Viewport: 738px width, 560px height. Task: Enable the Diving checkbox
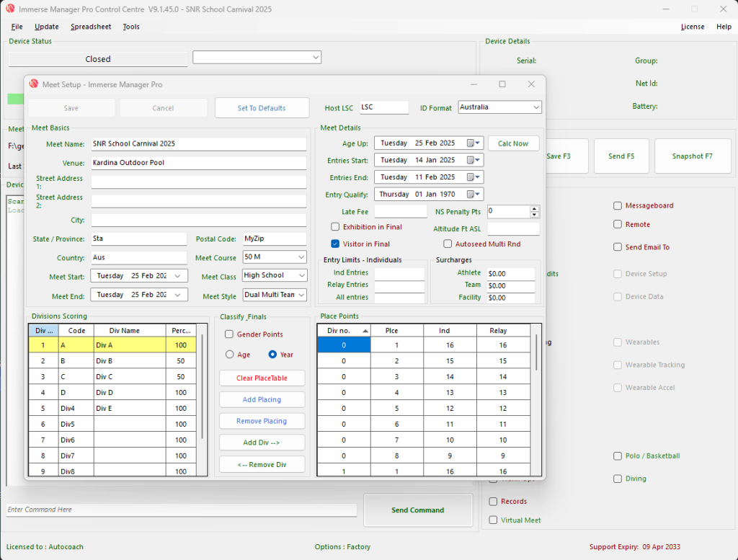click(618, 479)
